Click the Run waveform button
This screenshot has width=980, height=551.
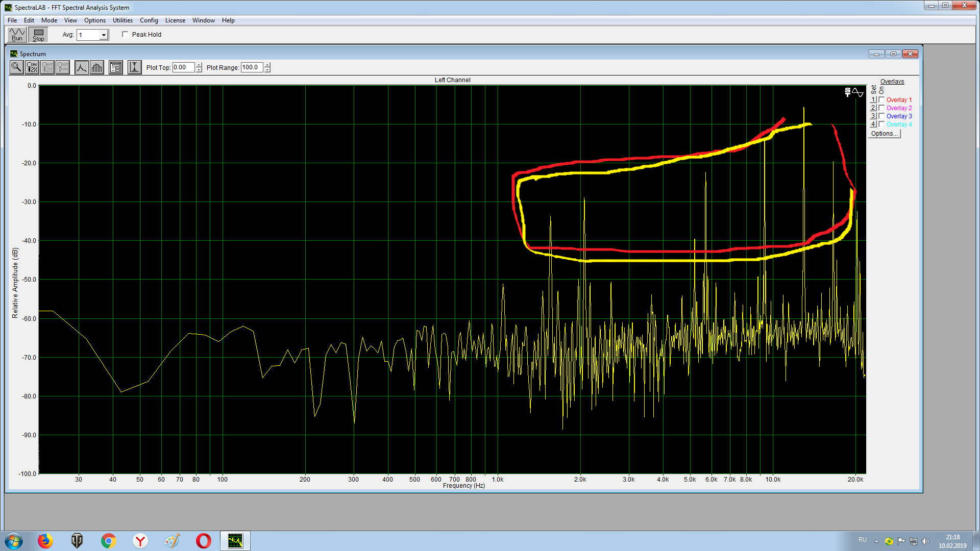coord(17,35)
